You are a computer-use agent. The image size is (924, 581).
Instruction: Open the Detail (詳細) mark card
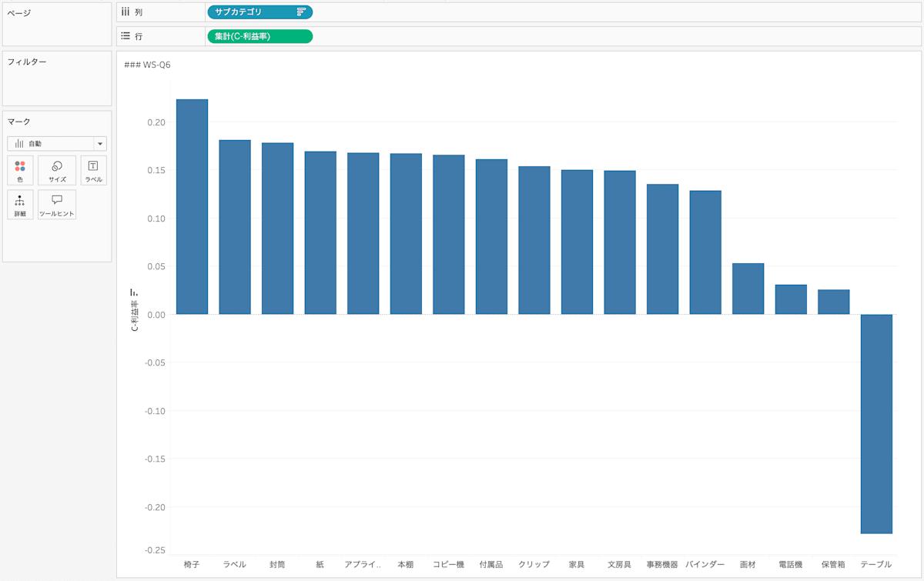[x=20, y=205]
